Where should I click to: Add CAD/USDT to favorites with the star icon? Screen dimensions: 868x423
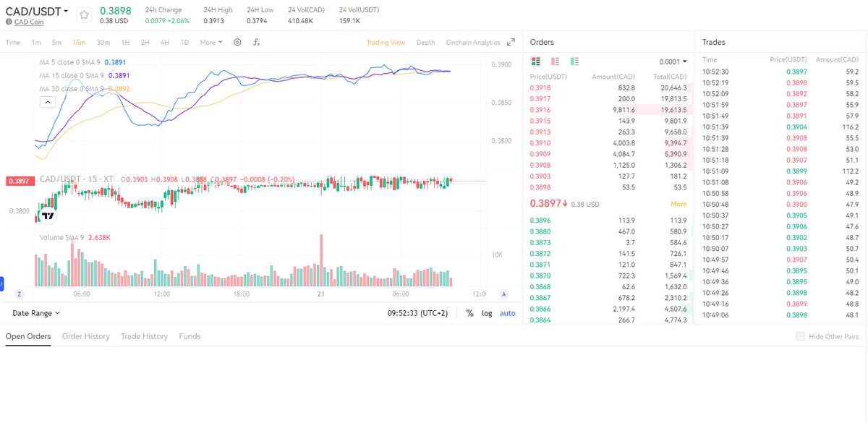85,14
